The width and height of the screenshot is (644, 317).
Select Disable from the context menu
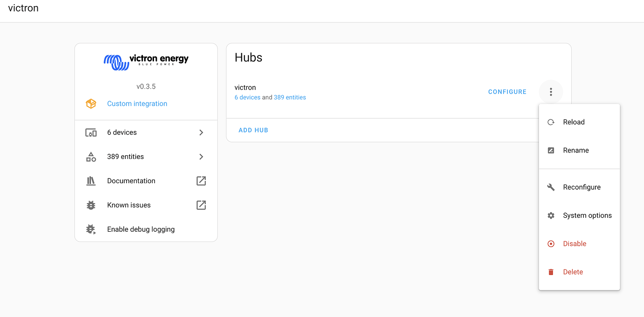(574, 243)
